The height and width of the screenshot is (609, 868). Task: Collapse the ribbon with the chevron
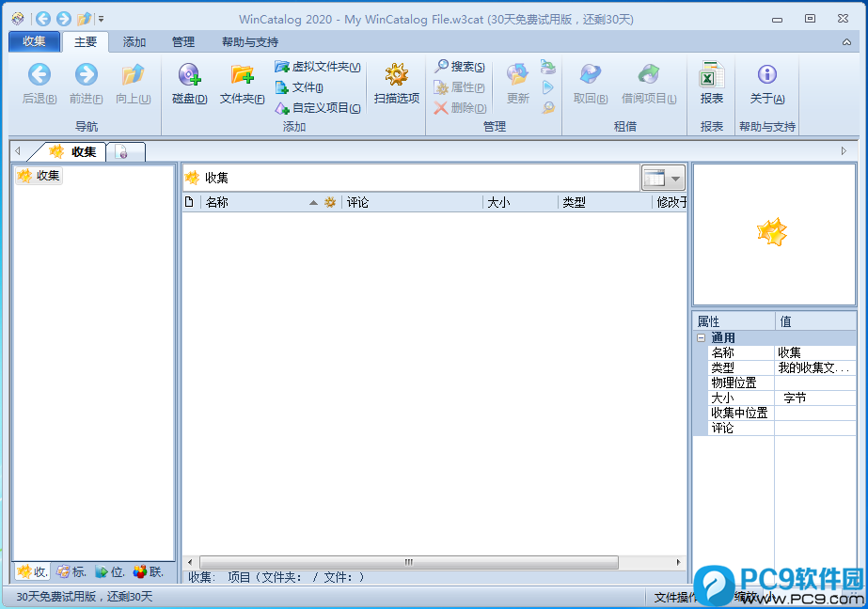pos(846,42)
